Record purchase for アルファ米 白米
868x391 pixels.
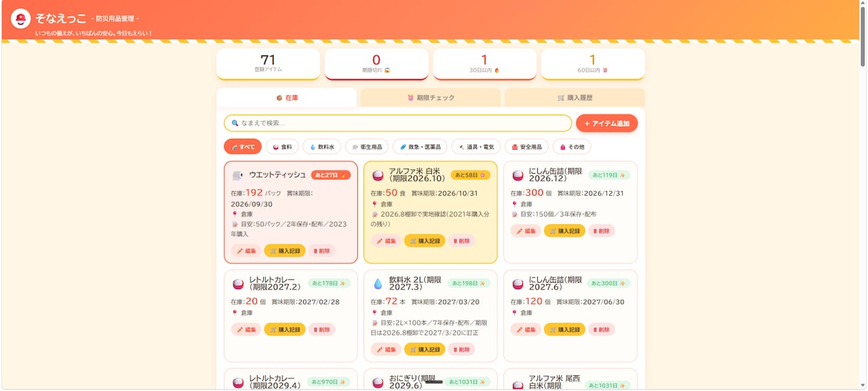coord(425,241)
